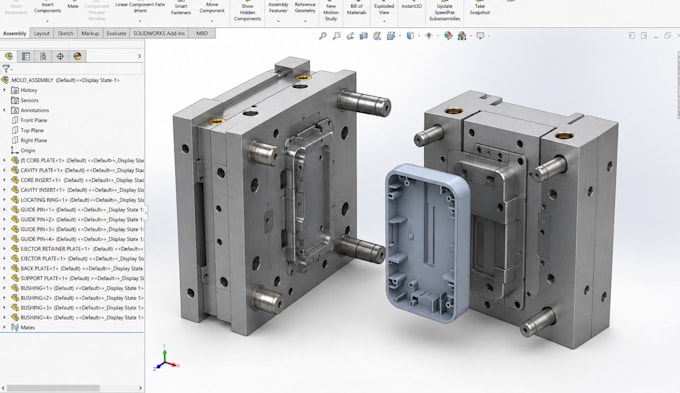The image size is (680, 393).
Task: Open the Insert Components dropdown arrow
Action: point(47,21)
